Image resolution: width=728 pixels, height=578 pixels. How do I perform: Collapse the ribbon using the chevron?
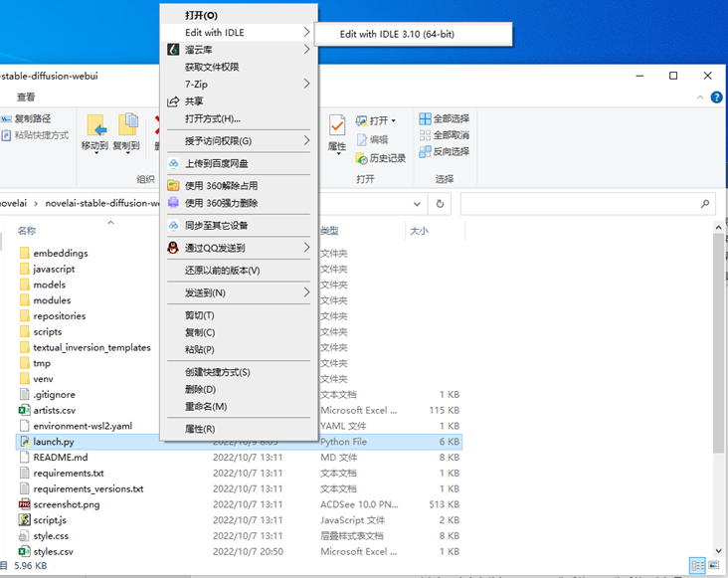point(700,97)
